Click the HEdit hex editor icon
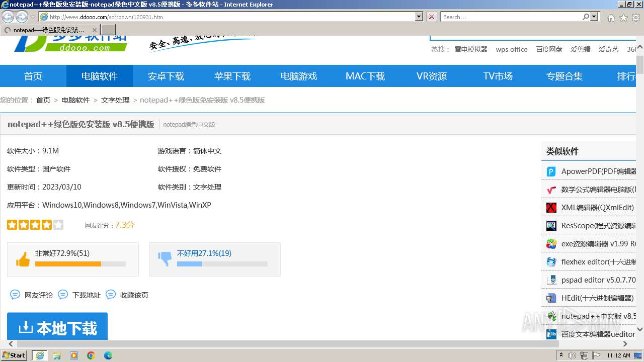644x362 pixels. click(x=551, y=298)
